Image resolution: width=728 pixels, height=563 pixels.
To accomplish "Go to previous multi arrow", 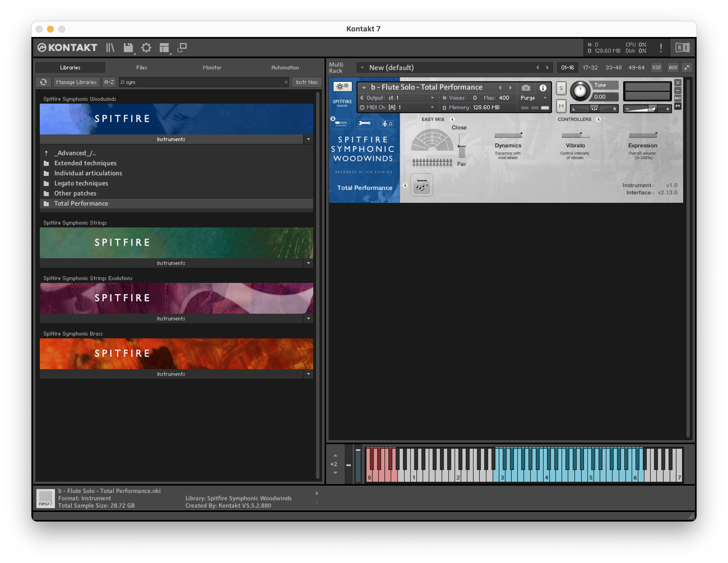I will pos(537,68).
